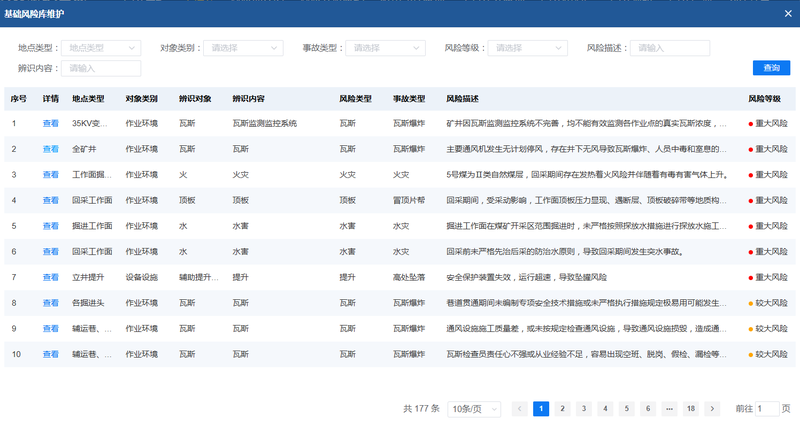The height and width of the screenshot is (426, 800).
Task: Select 冒顶片帮 accident type cell
Action: point(409,201)
